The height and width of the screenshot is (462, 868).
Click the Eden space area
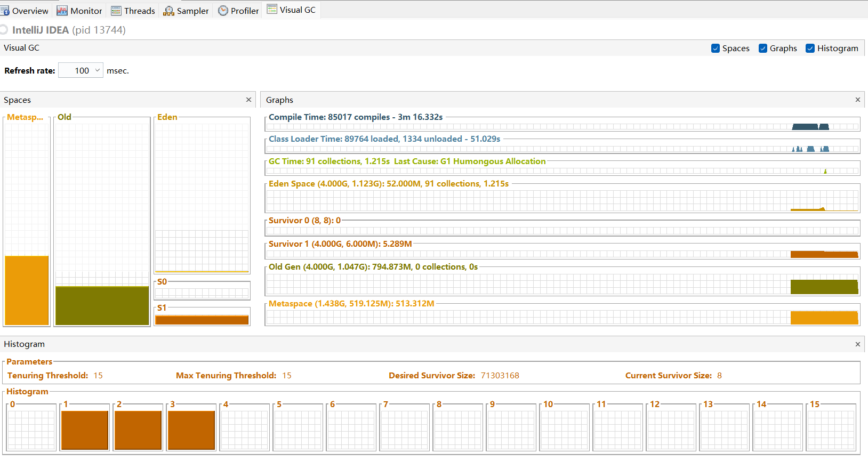coord(202,197)
